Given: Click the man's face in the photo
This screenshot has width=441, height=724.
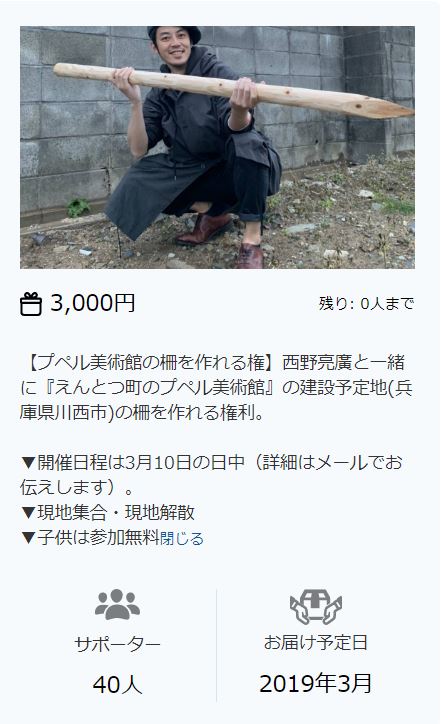Looking at the screenshot, I should 174,47.
